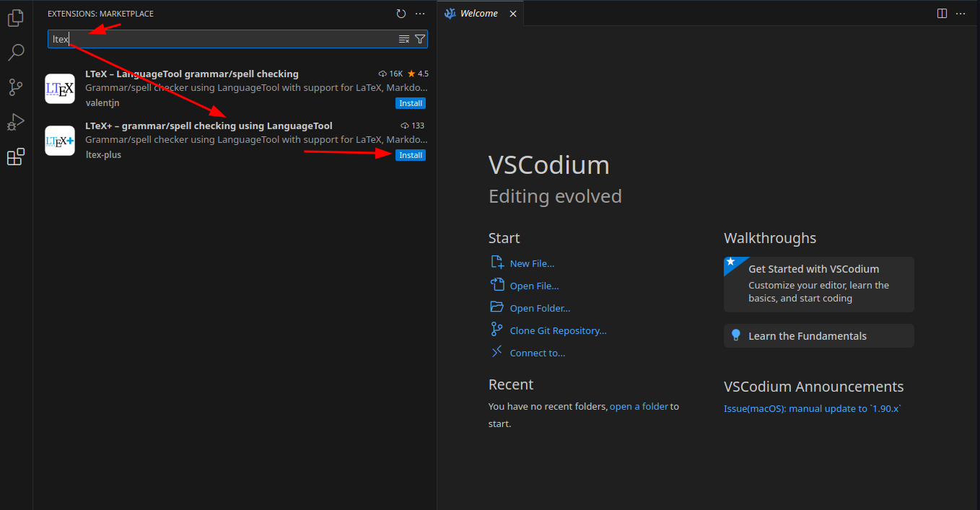The image size is (980, 510).
Task: Click the 133 download count of LTeX+
Action: pos(413,126)
